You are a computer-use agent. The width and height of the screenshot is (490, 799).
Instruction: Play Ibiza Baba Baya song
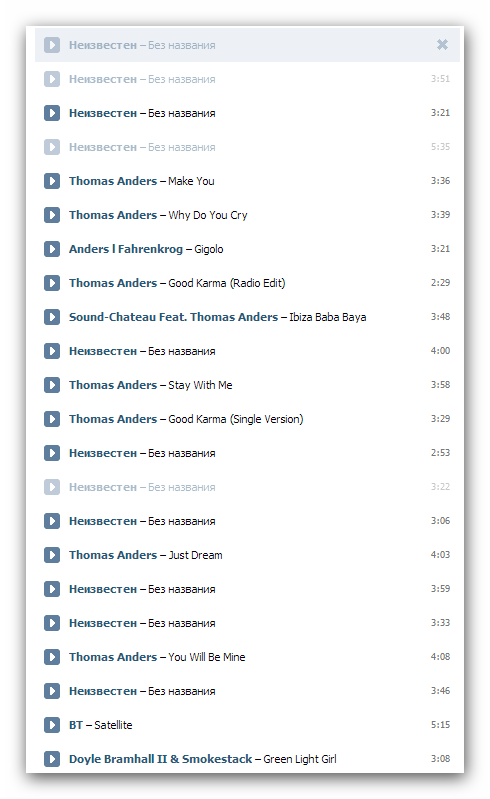click(x=51, y=317)
